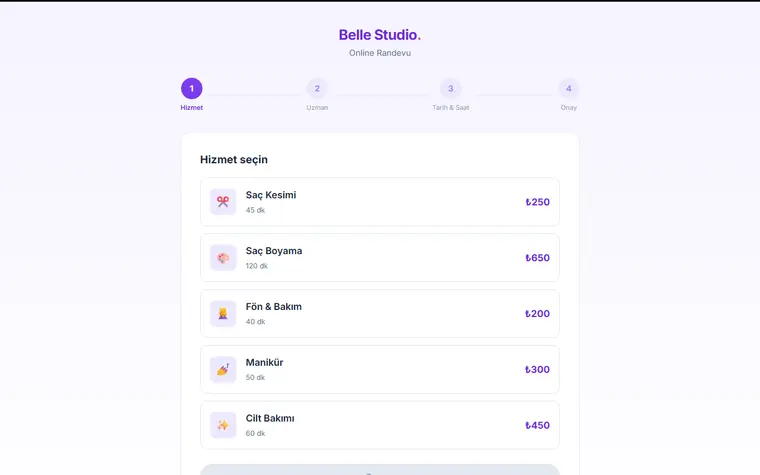Click the ₺650 price for Saç Boyama

538,258
